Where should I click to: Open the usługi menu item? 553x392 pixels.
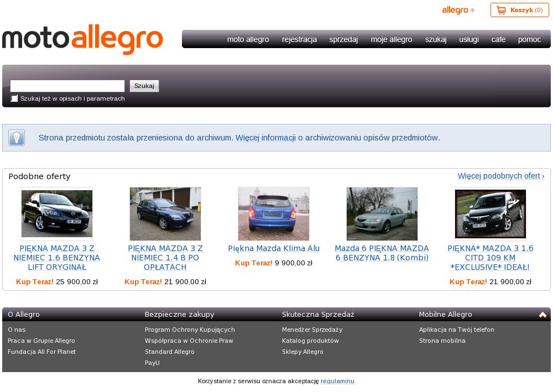point(469,39)
